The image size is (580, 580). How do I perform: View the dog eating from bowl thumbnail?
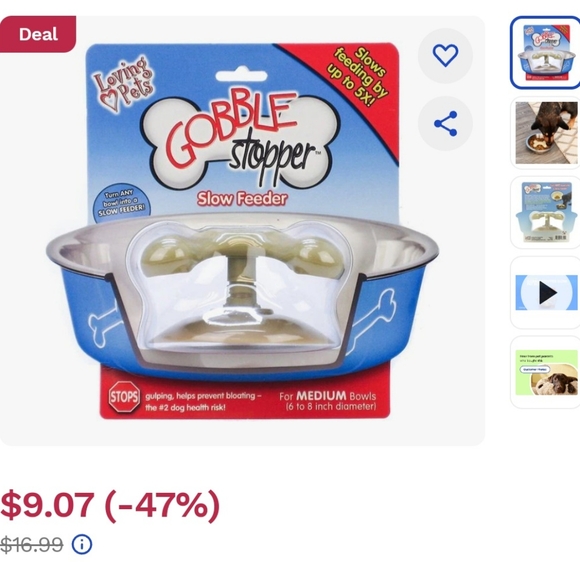tap(546, 133)
